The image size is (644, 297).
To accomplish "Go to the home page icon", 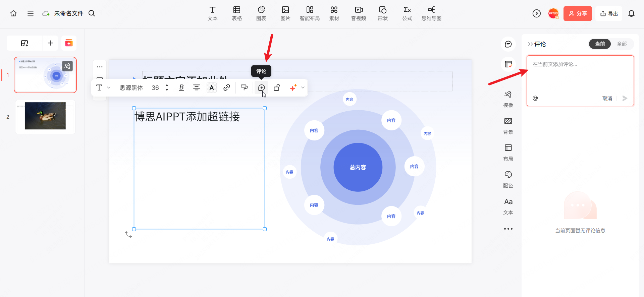I will tap(13, 13).
